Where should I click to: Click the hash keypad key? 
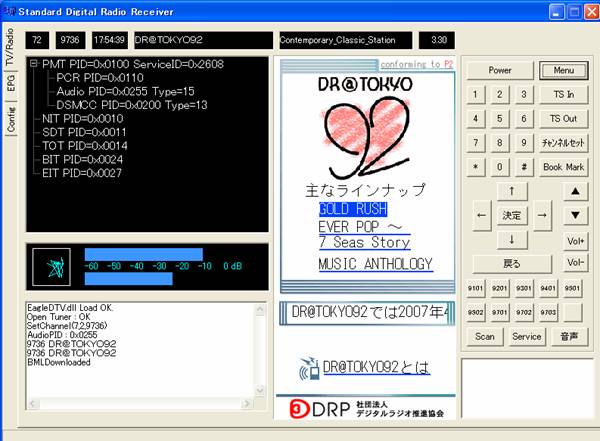click(x=524, y=167)
